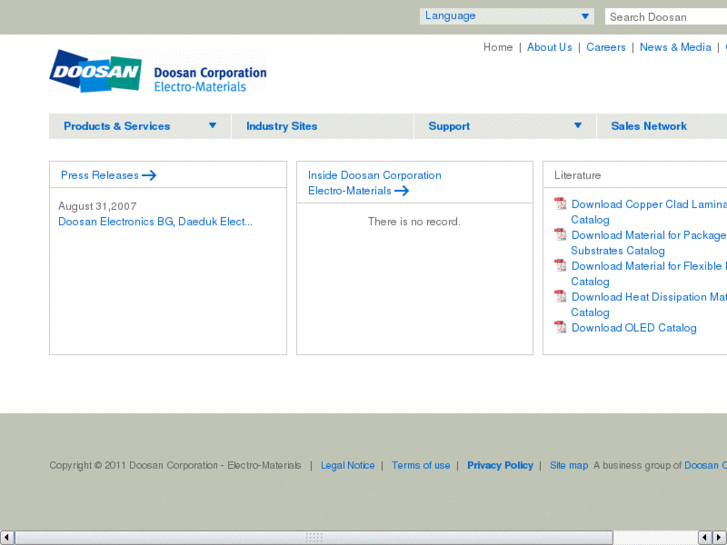The height and width of the screenshot is (545, 727).
Task: Open the Doosan business group link in the footer
Action: click(x=705, y=465)
